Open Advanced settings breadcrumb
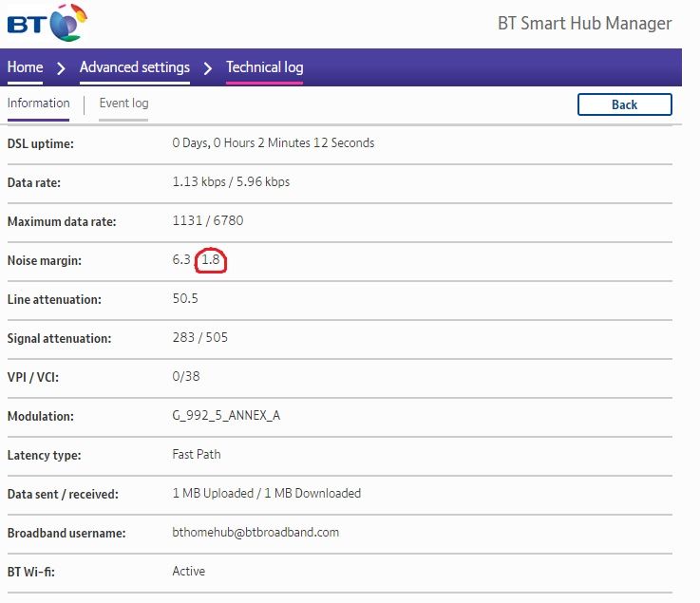 pyautogui.click(x=135, y=67)
